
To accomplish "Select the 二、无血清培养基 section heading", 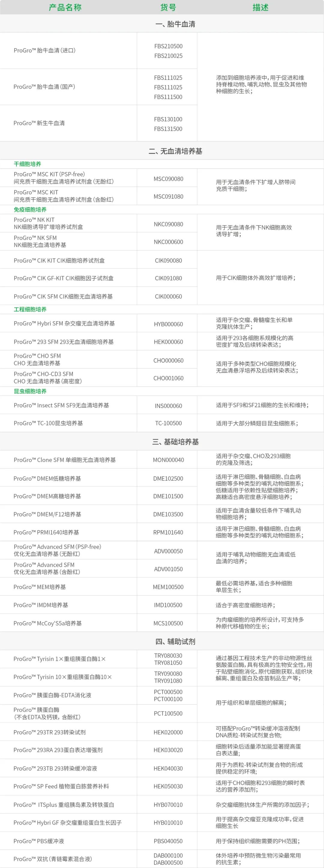I will [x=175, y=151].
